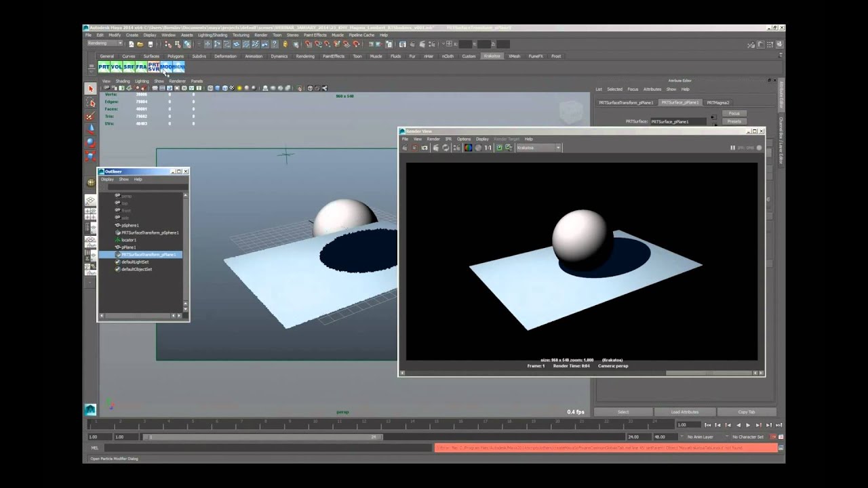This screenshot has width=868, height=488.
Task: Open the Lighting/Shading main menu
Action: click(213, 35)
